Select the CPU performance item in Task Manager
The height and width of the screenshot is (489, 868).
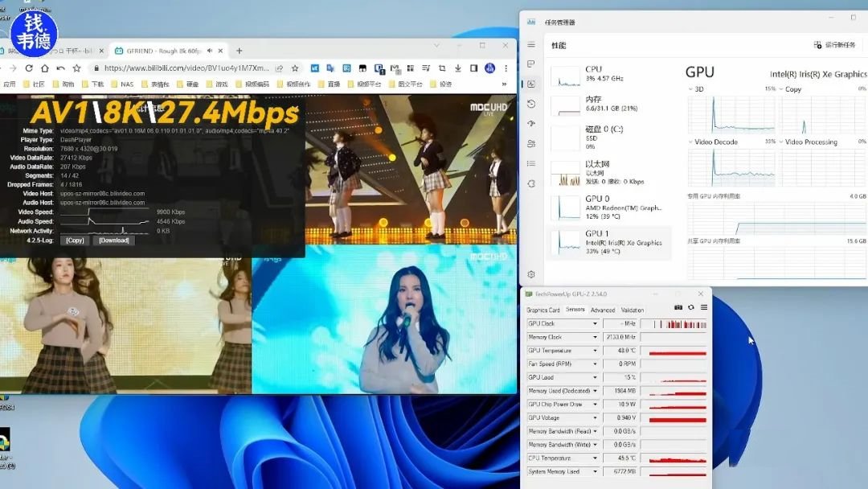tap(609, 75)
